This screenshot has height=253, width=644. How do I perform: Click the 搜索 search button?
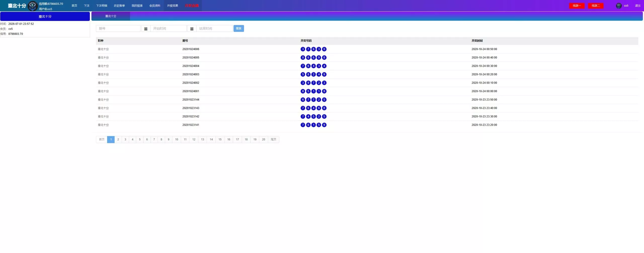coord(239,28)
